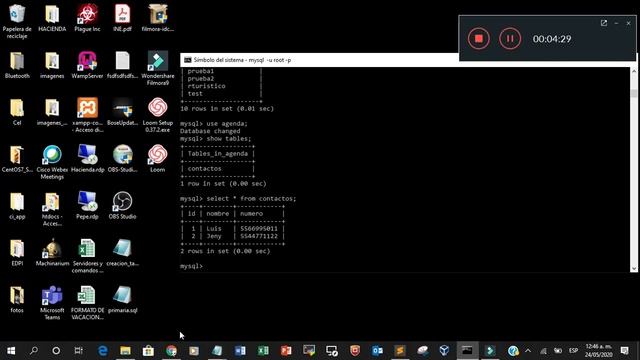Open the htdocs shortcut folder

(x=52, y=209)
